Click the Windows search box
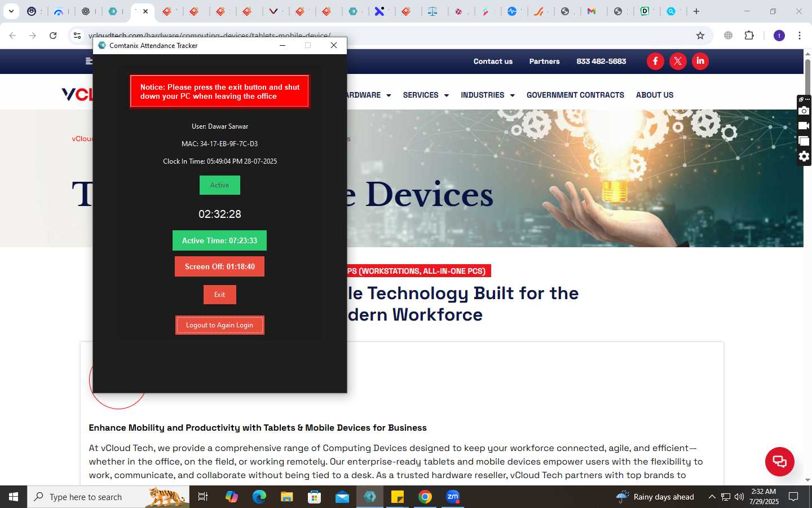 point(108,497)
